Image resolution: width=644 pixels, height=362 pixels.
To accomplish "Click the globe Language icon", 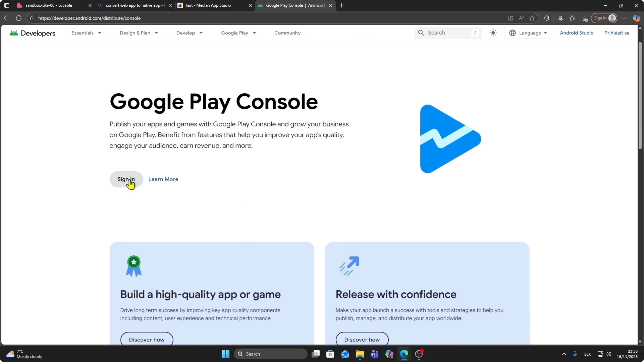I will [x=513, y=33].
